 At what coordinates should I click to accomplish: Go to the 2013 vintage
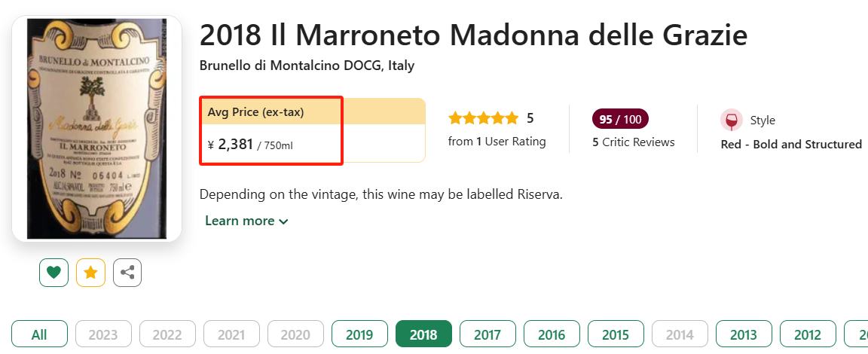pos(744,334)
